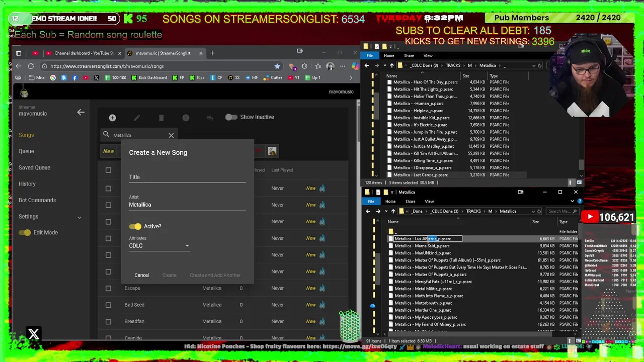
Task: Open the Facebook bookmark icon
Action: 74,77
